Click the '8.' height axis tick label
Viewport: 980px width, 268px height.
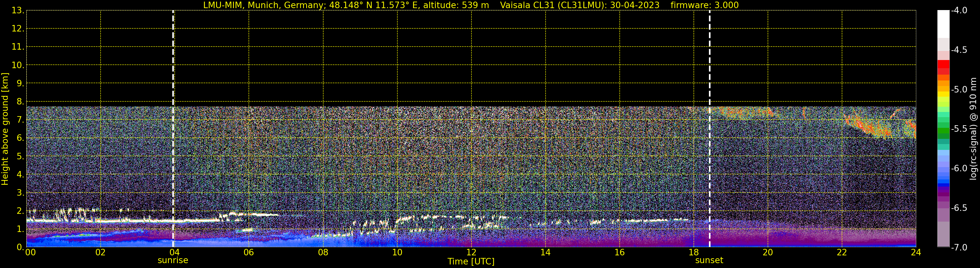(x=20, y=102)
